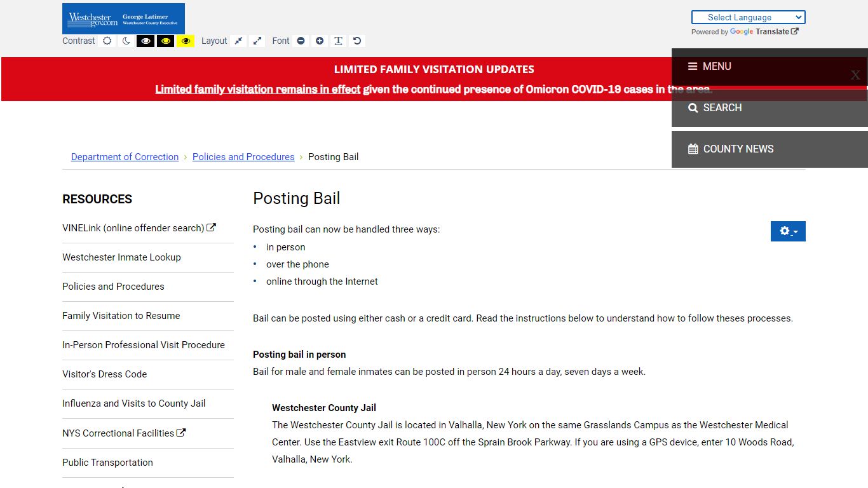Click 'LIMITED FAMILY VISITATION UPDATES' banner title
Image resolution: width=868 pixels, height=488 pixels.
tap(434, 69)
